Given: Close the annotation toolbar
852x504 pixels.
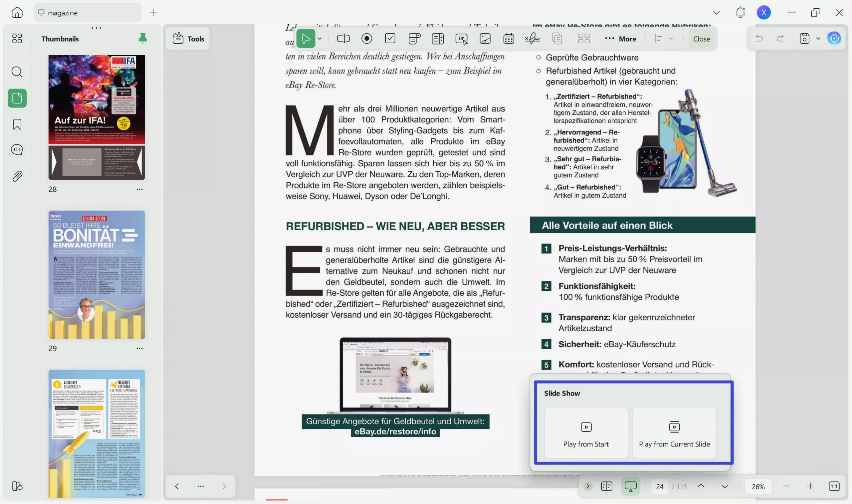Looking at the screenshot, I should pos(701,38).
